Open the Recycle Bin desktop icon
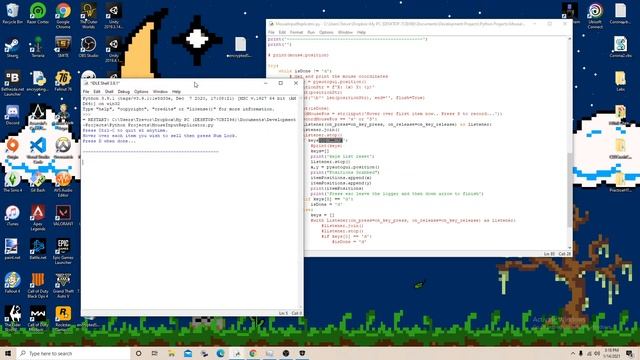This screenshot has height=360, width=640. (x=12, y=14)
